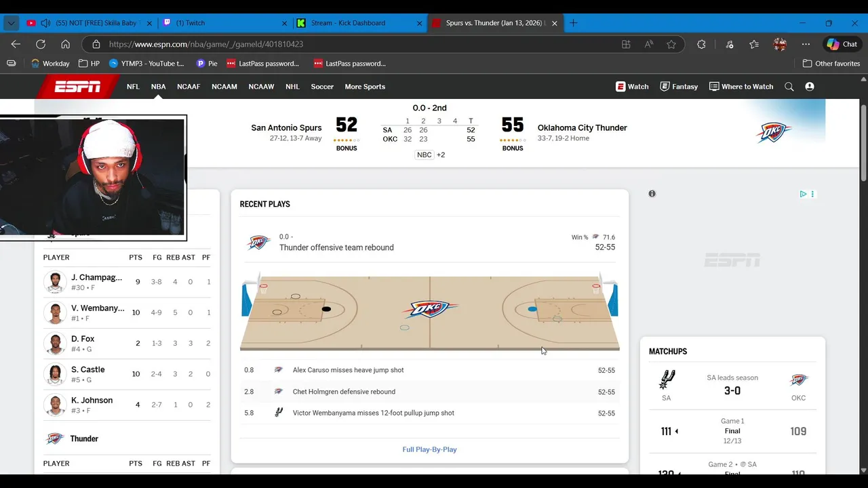Image resolution: width=868 pixels, height=488 pixels.
Task: Open first LastPass password bookmark
Action: click(263, 64)
